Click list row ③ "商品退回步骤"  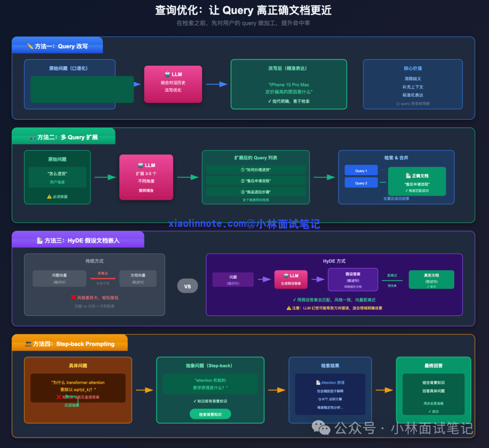click(256, 192)
